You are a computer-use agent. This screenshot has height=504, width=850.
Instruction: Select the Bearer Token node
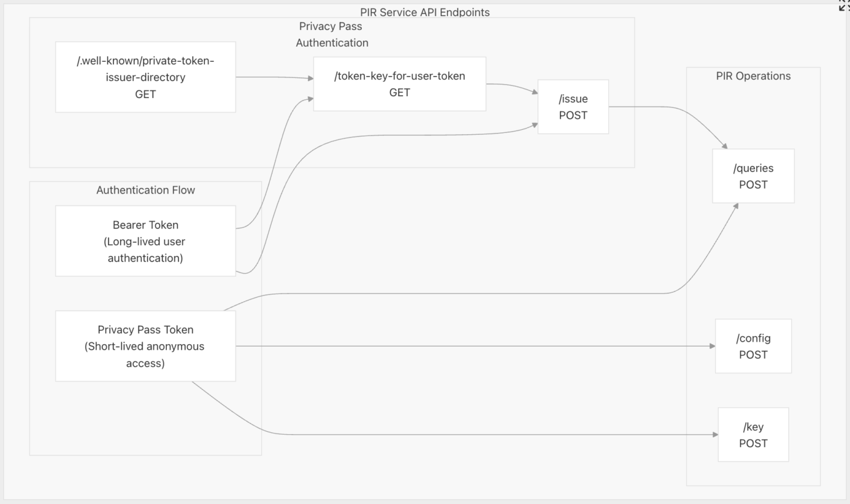point(145,241)
